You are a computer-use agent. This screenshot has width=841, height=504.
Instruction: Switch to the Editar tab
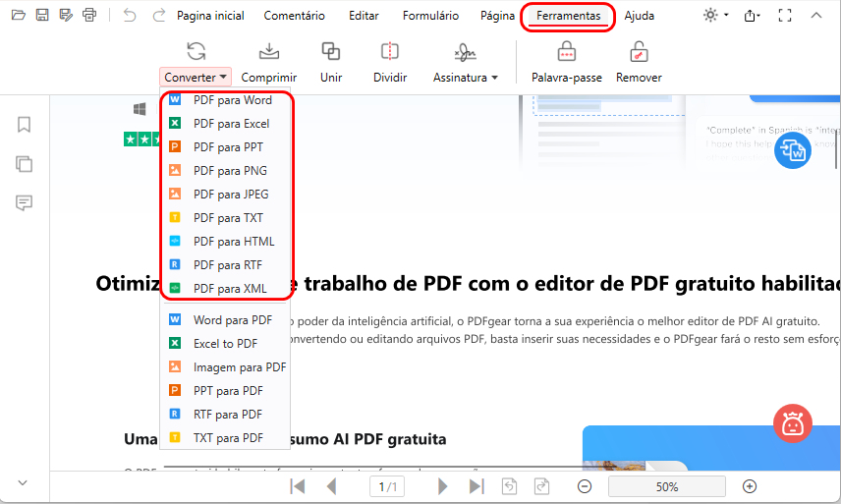[364, 16]
